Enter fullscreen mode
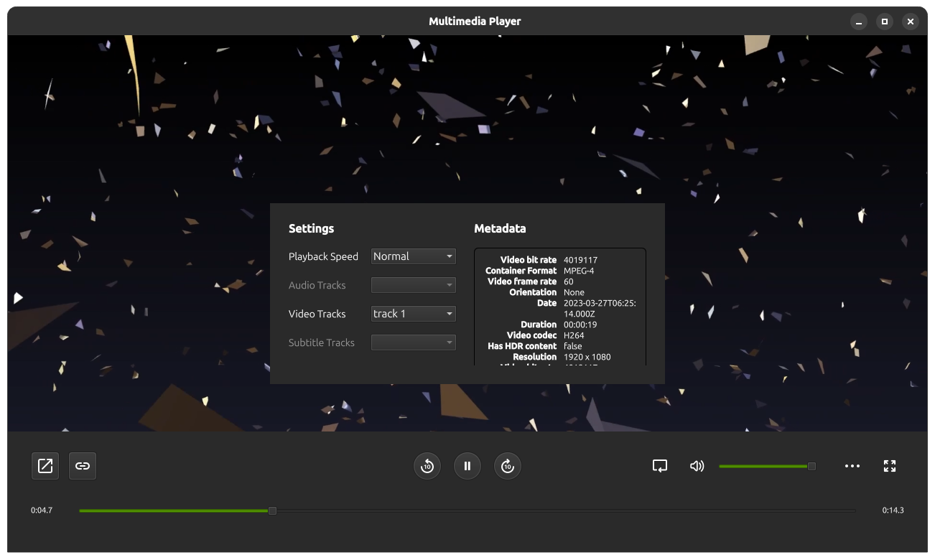This screenshot has height=560, width=935. [890, 466]
